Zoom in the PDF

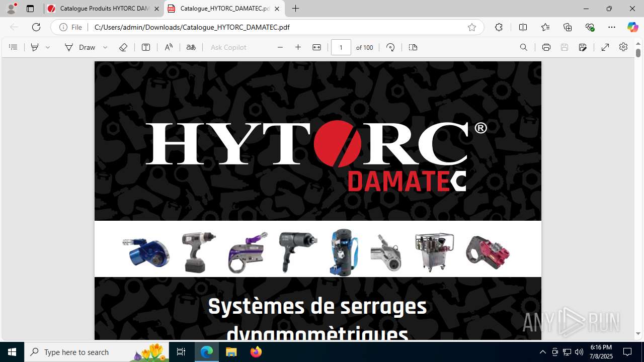298,47
